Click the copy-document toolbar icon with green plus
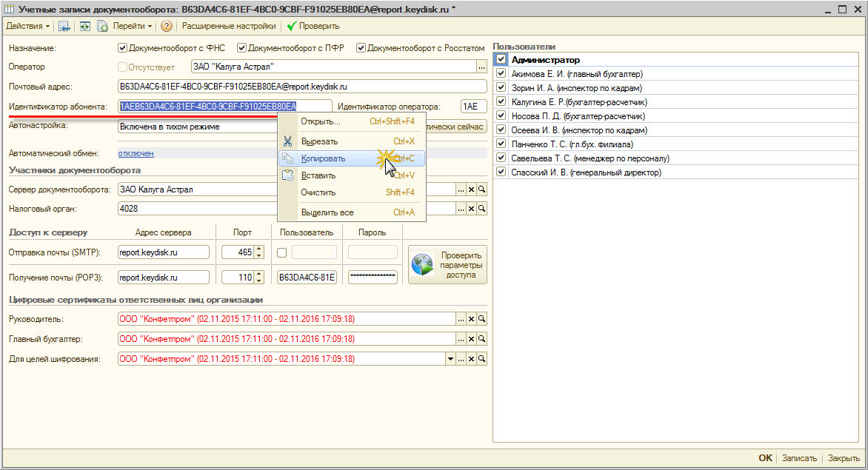868x470 pixels. pos(102,26)
